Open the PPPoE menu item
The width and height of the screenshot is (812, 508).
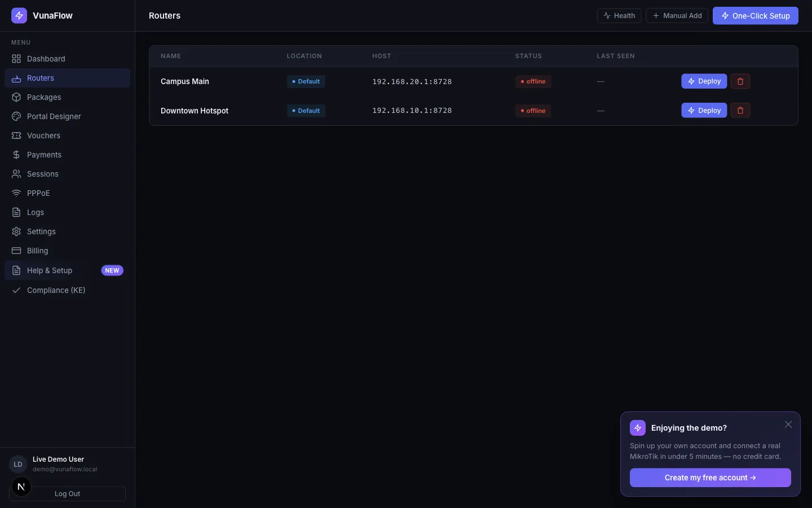click(x=67, y=193)
